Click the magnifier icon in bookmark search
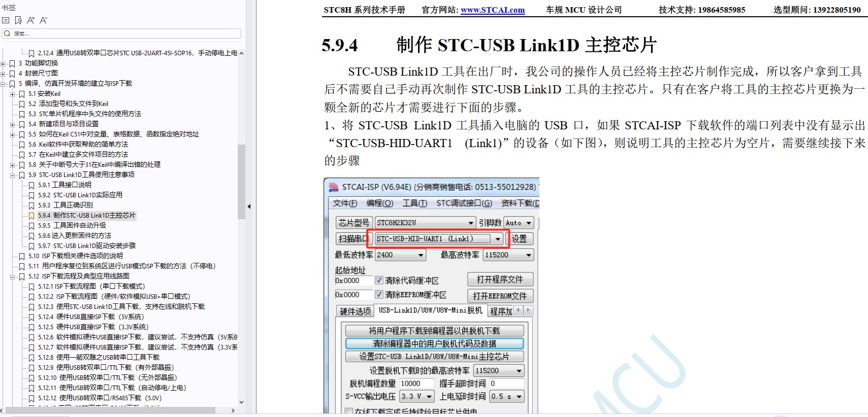This screenshot has width=868, height=417. coord(7,33)
